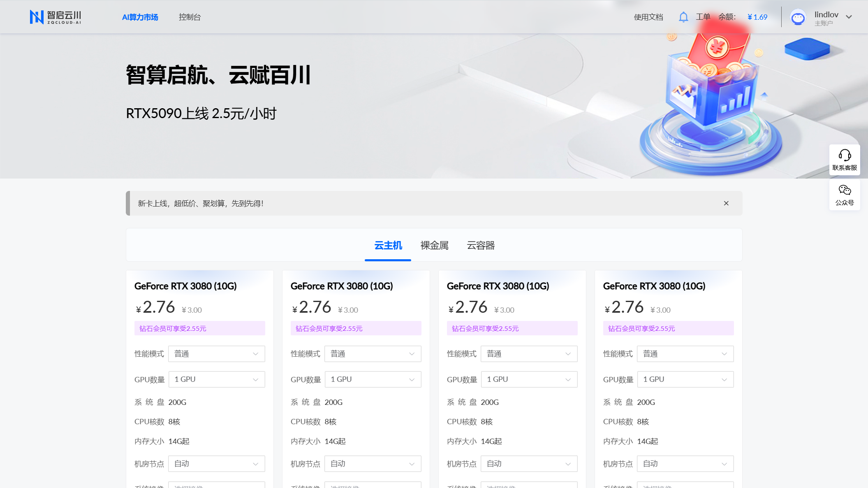Go to AI算力市场 navigation item

point(140,17)
